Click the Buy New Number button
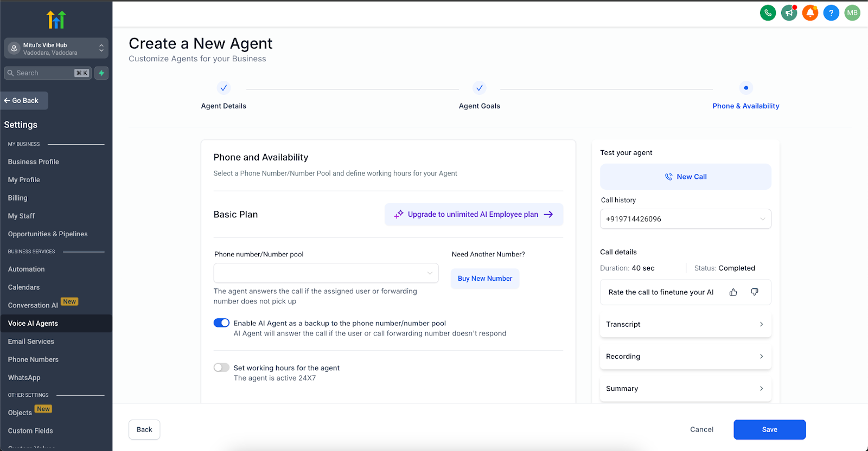This screenshot has width=868, height=451. [x=485, y=279]
